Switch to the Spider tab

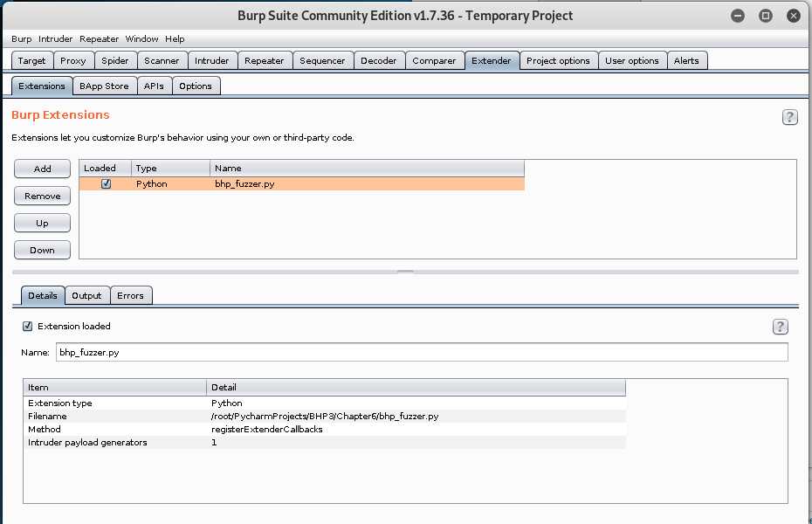click(x=115, y=60)
